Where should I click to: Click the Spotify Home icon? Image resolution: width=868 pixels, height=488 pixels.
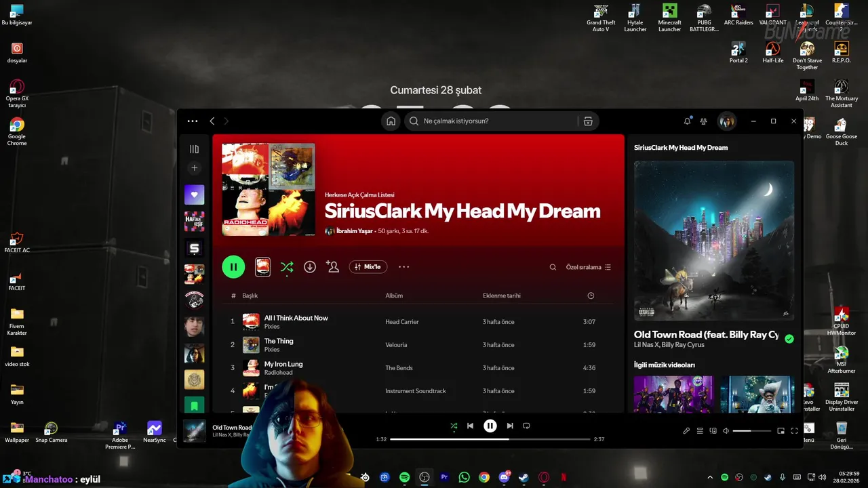coord(391,121)
